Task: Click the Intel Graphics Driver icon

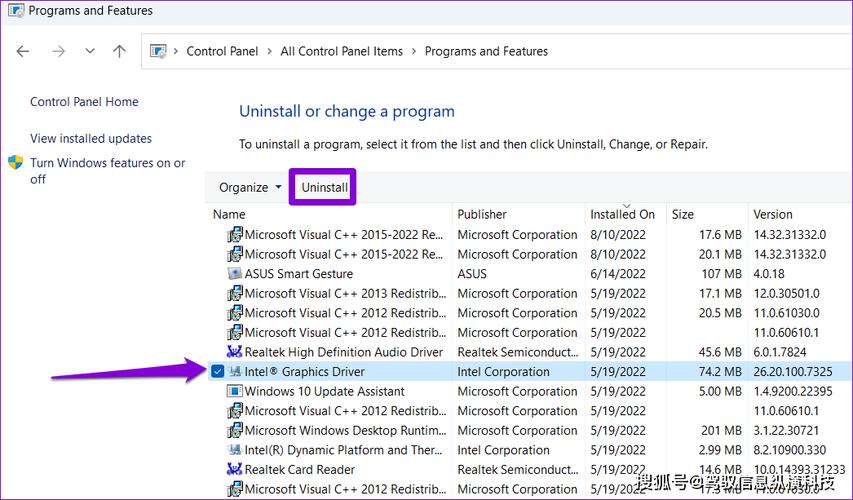Action: [x=234, y=372]
